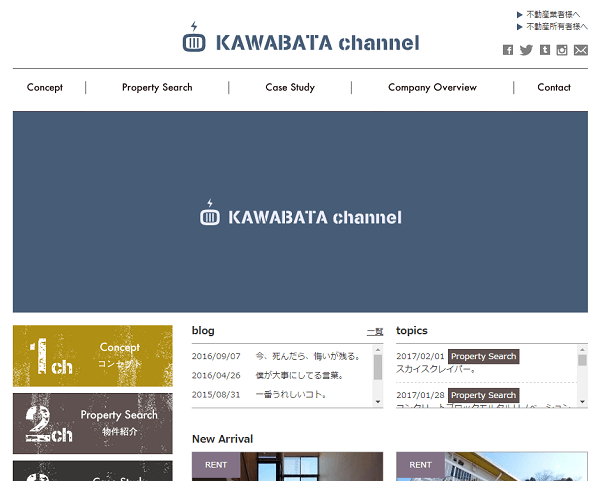Image resolution: width=600 pixels, height=481 pixels.
Task: Click the New Arrival heading
Action: [x=222, y=439]
